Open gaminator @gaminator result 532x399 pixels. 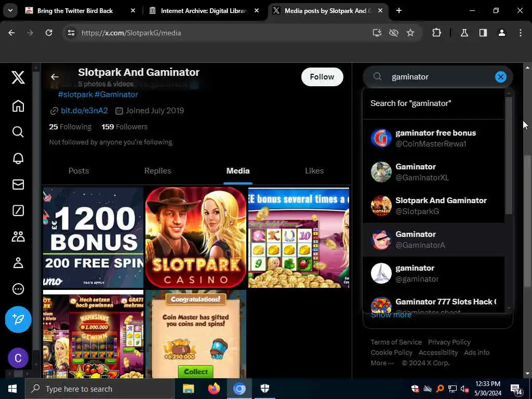(434, 273)
